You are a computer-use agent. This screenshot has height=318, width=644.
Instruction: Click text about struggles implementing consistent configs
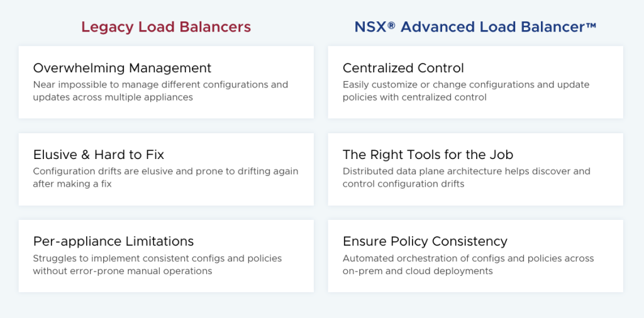[x=157, y=258]
